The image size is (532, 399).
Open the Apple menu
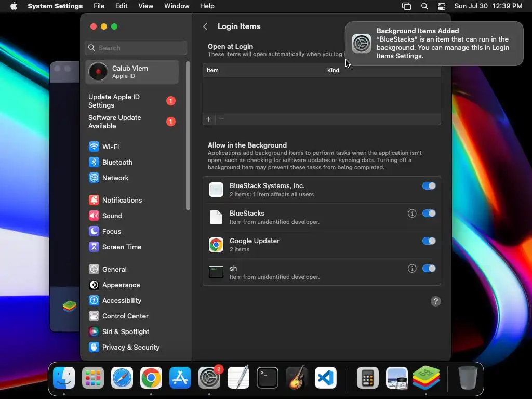(x=14, y=6)
